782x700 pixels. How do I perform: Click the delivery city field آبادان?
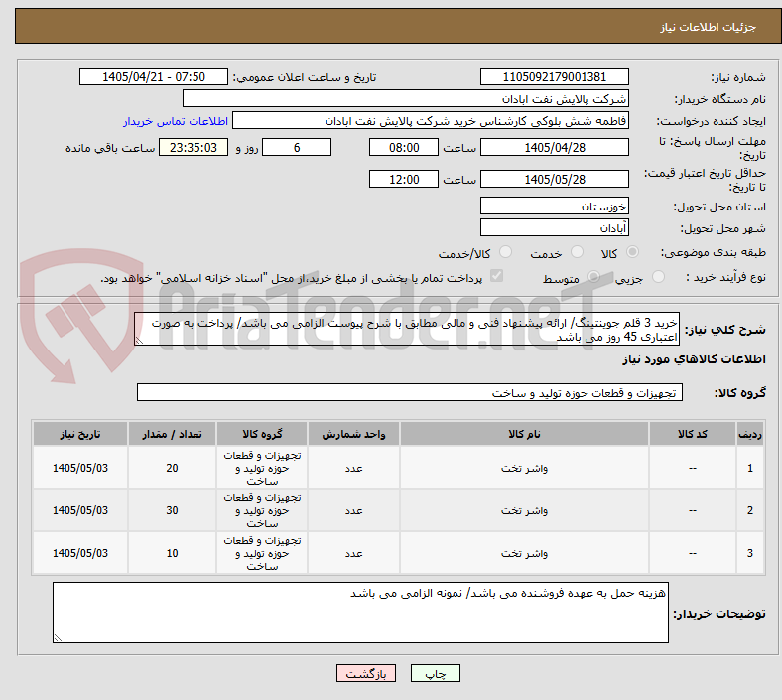554,227
